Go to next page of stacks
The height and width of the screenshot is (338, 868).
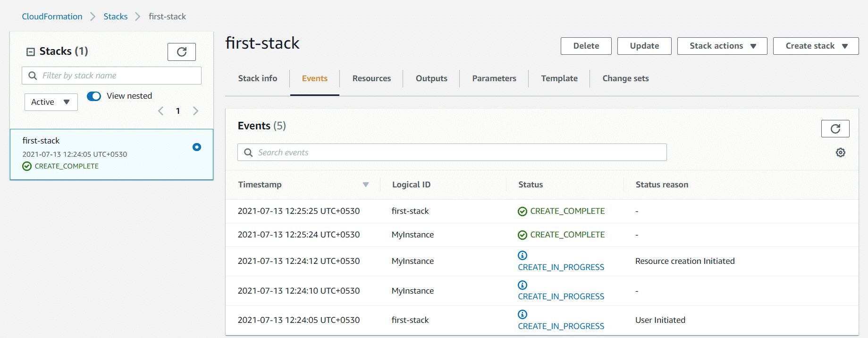pyautogui.click(x=195, y=111)
